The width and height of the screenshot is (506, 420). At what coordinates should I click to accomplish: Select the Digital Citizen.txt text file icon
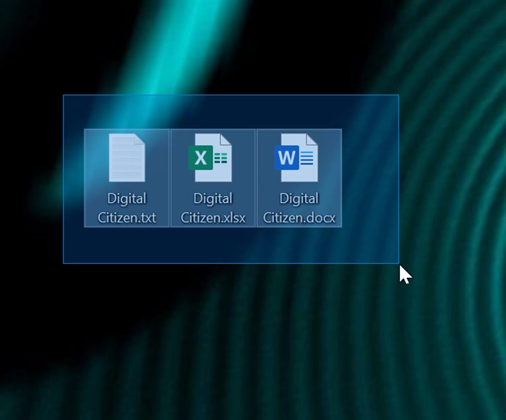[x=126, y=158]
